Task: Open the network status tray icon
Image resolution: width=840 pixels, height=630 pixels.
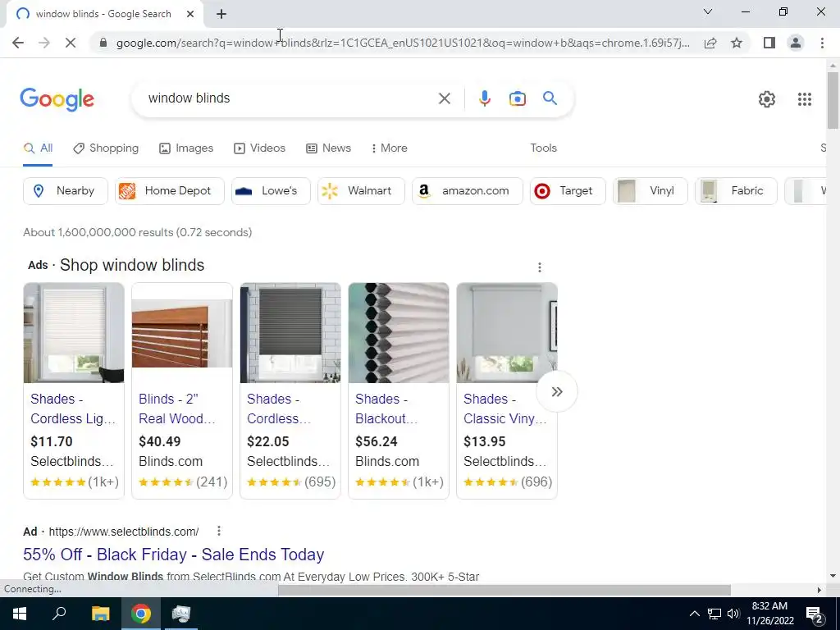Action: [x=714, y=614]
